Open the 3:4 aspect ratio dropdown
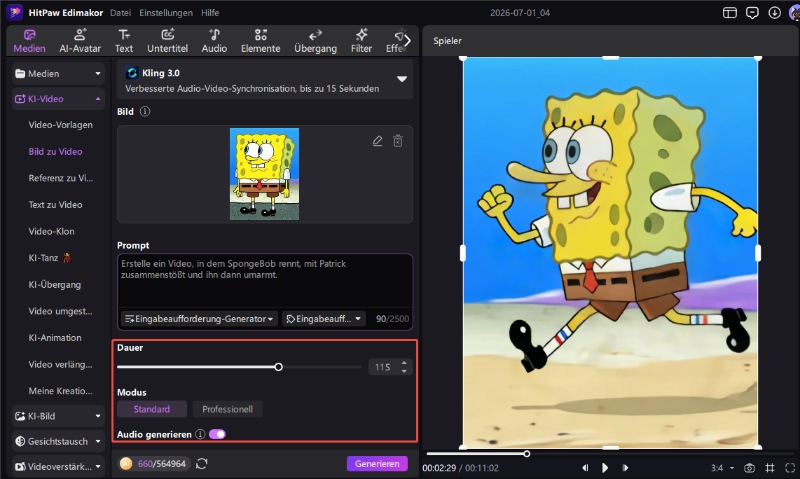Screen dimensions: 800x479 722,468
